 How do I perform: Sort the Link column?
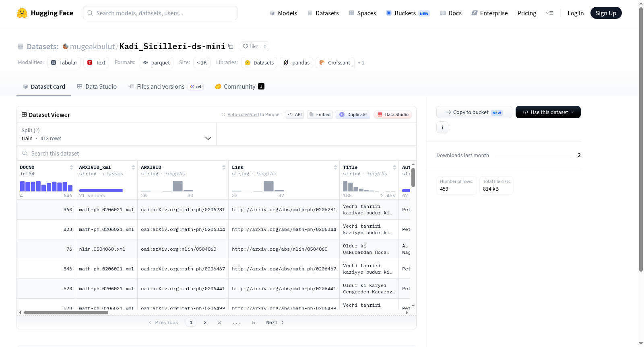[x=335, y=167]
